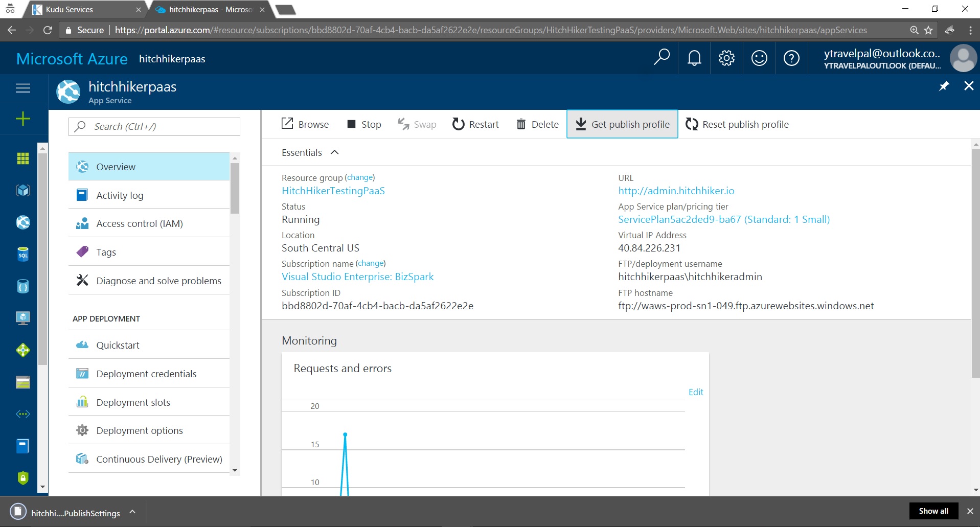Click the resource menu scrollbar down arrow
This screenshot has width=980, height=527.
235,470
